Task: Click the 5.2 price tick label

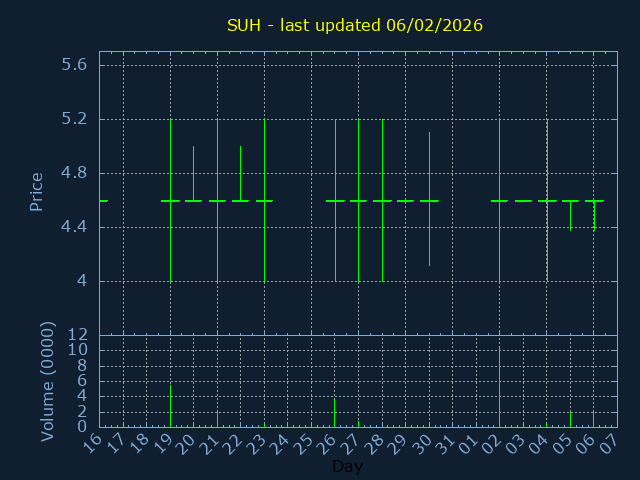Action: tap(74, 119)
